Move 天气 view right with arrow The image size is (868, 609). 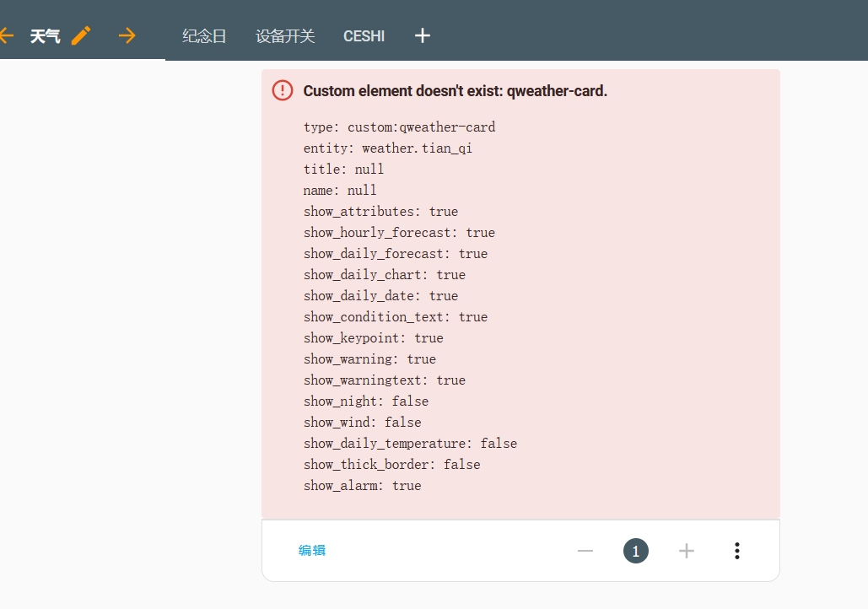click(127, 35)
